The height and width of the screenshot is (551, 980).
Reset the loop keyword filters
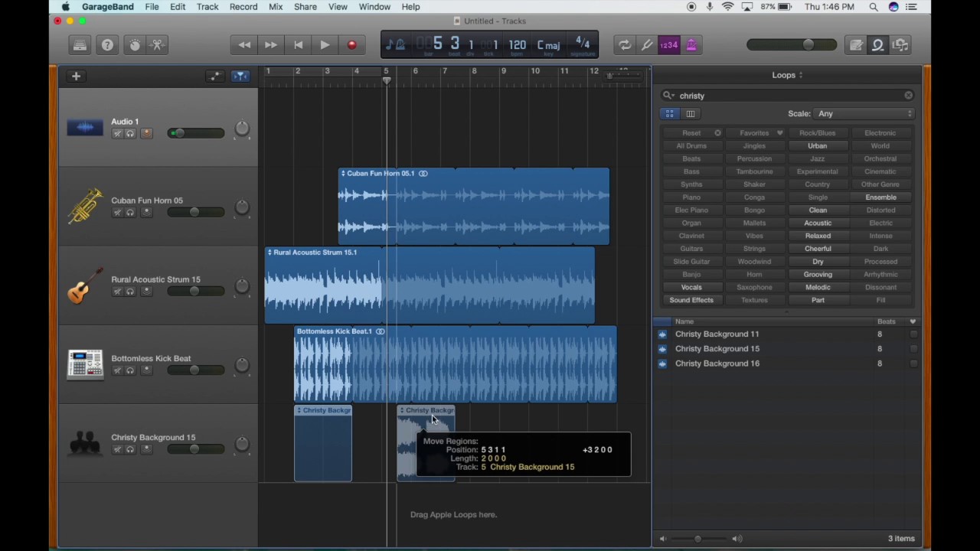[691, 133]
